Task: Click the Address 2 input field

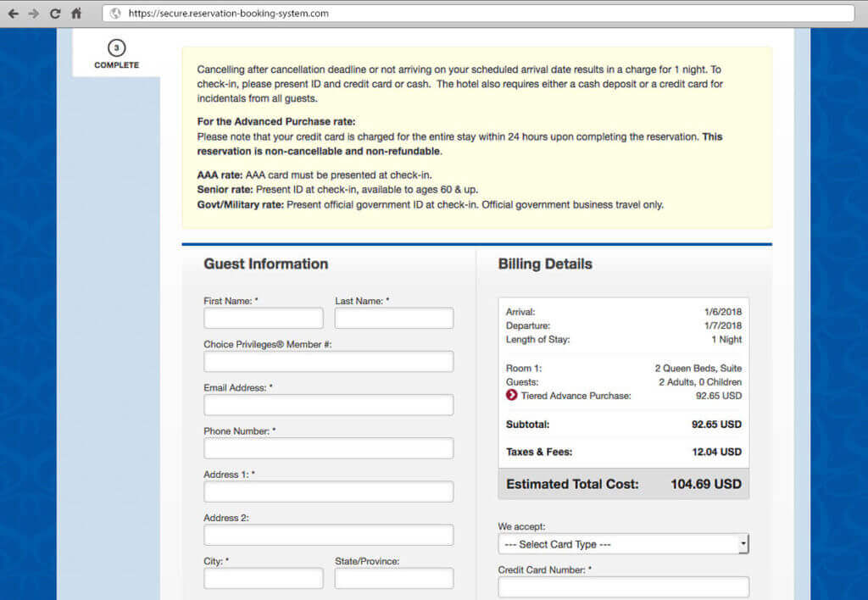Action: (329, 536)
